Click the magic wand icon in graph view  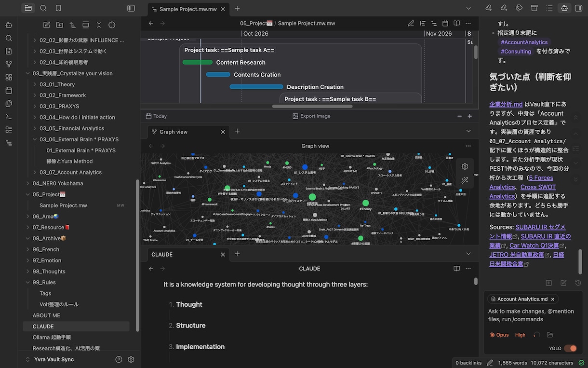click(465, 180)
